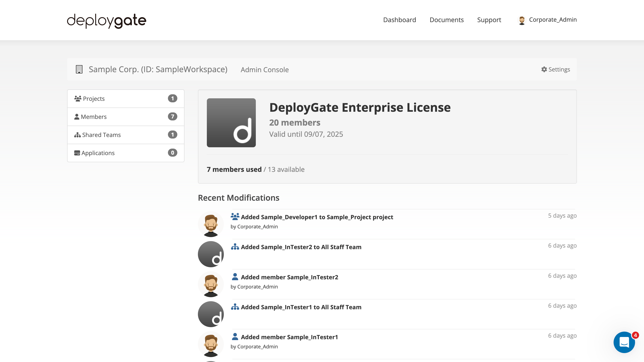Open the Shared Teams sidebar item
644x362 pixels.
(125, 135)
